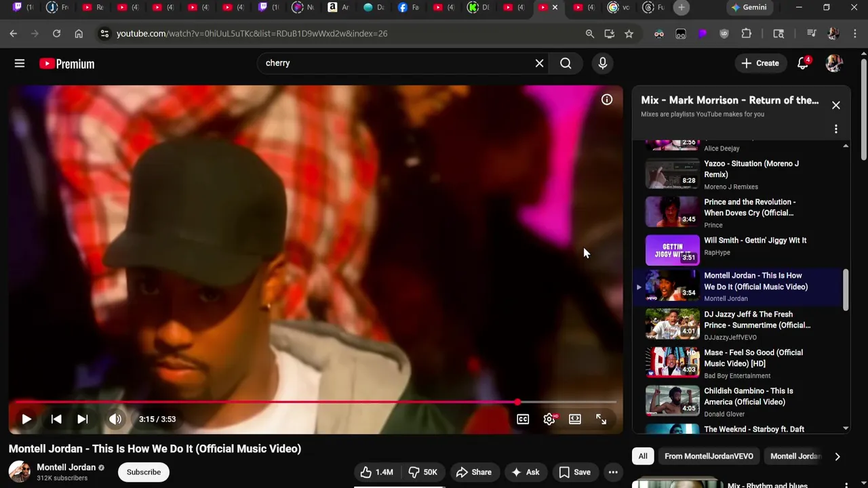Share the video
The height and width of the screenshot is (488, 868).
pyautogui.click(x=473, y=472)
